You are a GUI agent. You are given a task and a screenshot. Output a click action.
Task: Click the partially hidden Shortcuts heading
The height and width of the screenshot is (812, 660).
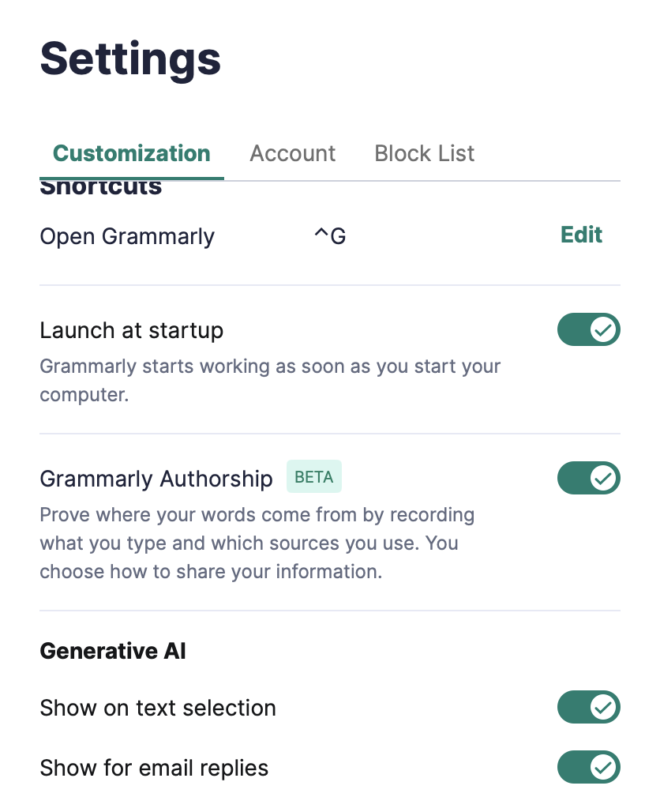(x=101, y=189)
